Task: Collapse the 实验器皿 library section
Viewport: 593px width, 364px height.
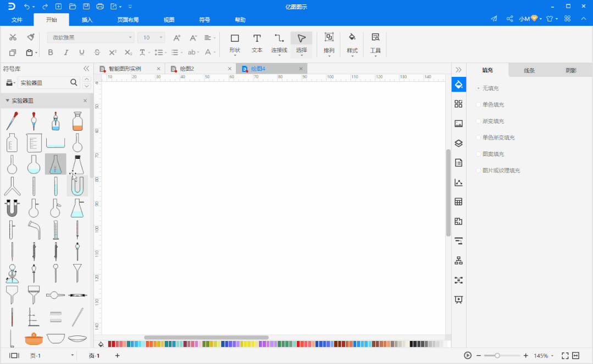Action: (x=7, y=100)
